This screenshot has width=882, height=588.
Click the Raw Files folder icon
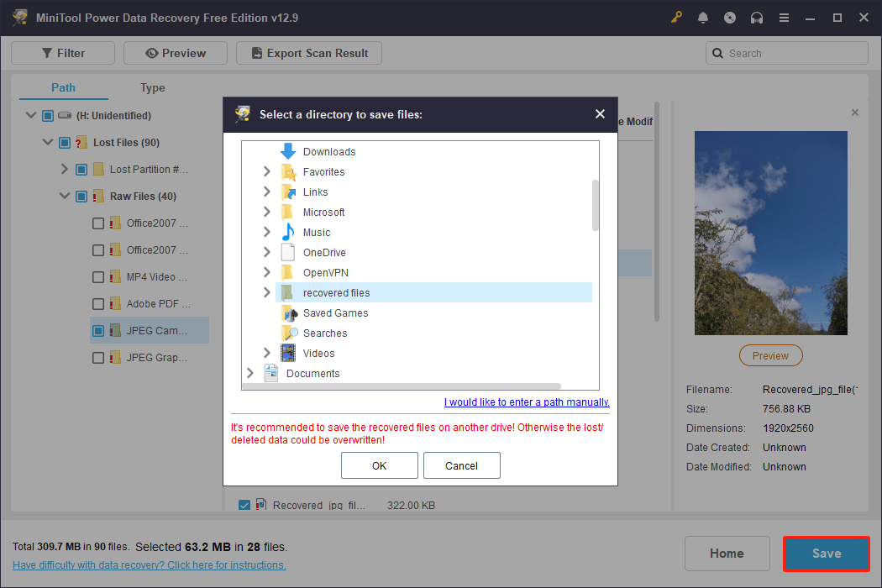[x=98, y=196]
